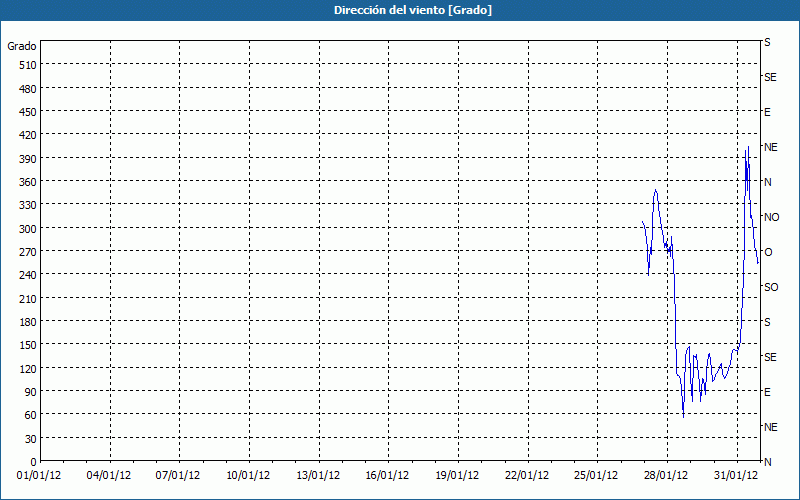The width and height of the screenshot is (800, 500).
Task: Click the 240 degree axis label
Action: [x=29, y=275]
